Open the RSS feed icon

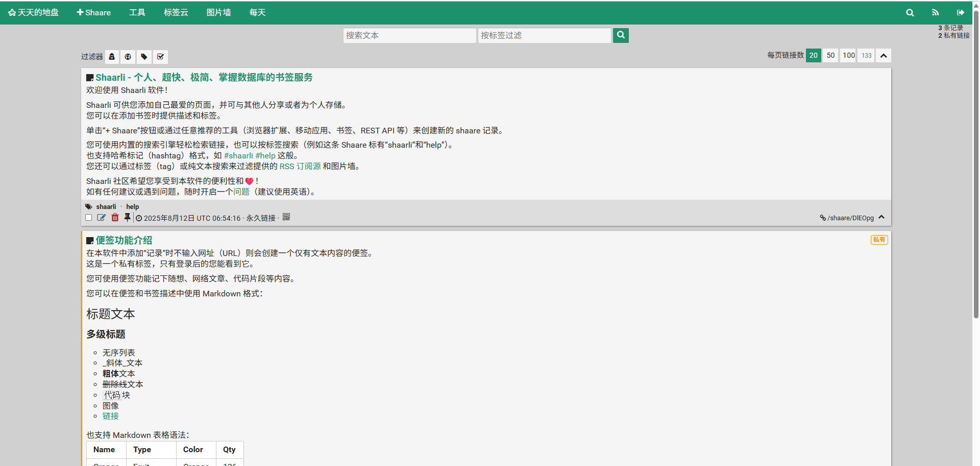pos(935,13)
